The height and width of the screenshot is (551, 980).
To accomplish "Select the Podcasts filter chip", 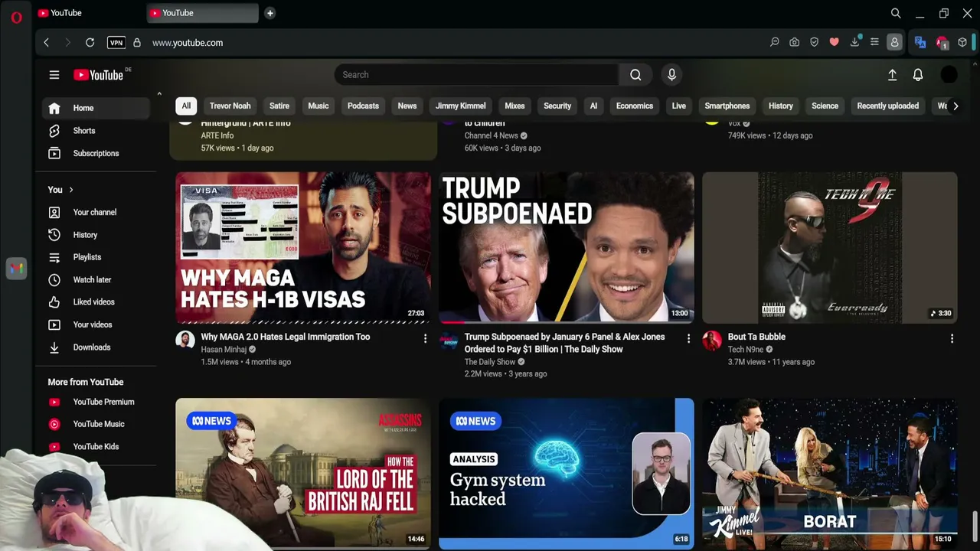I will coord(363,106).
